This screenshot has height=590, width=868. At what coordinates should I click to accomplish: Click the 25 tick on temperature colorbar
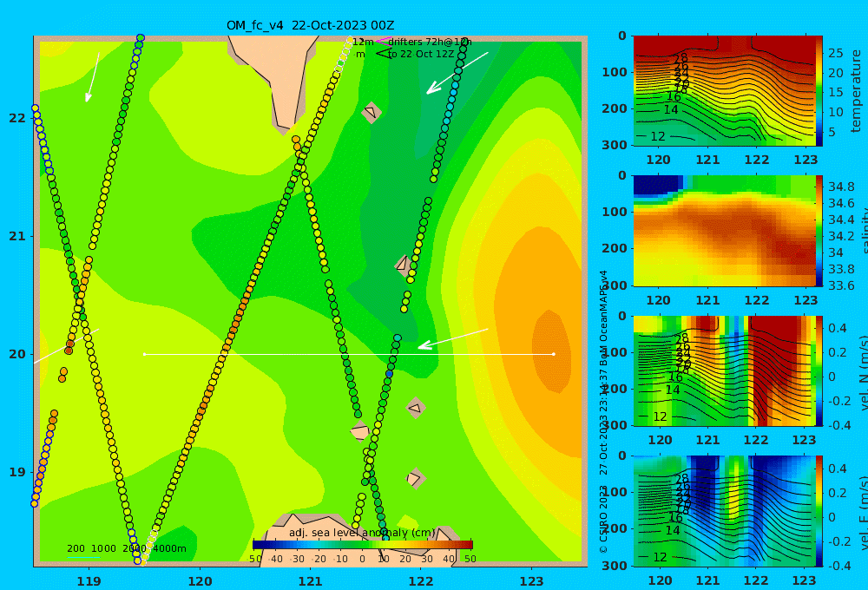pyautogui.click(x=835, y=54)
